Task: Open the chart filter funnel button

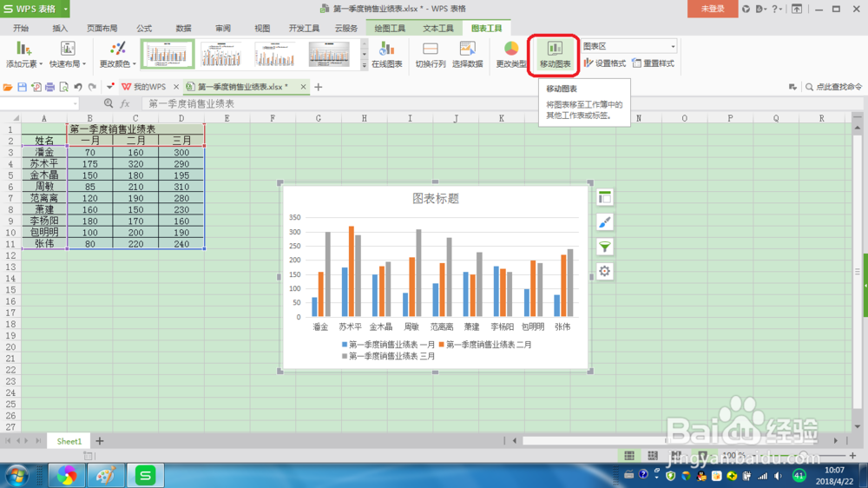Action: pos(604,247)
